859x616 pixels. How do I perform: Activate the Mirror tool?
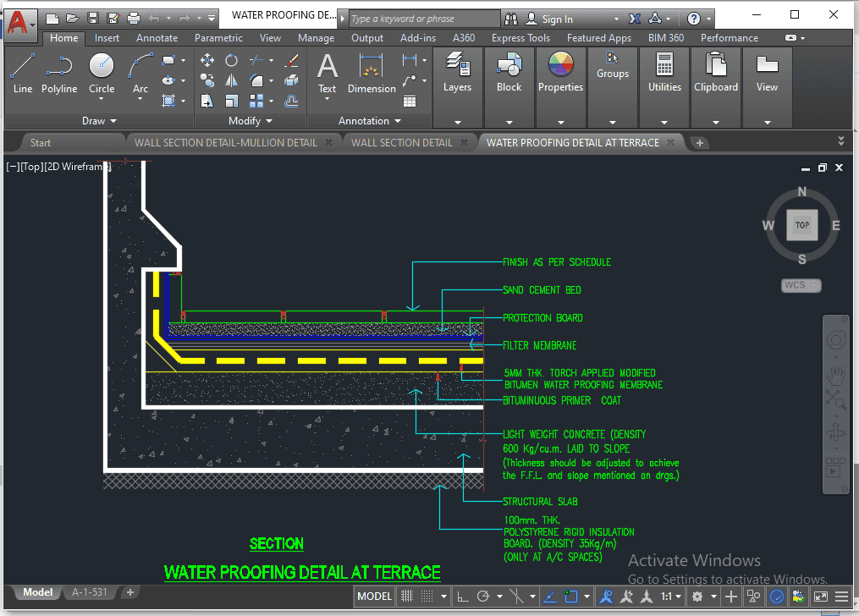pos(231,80)
